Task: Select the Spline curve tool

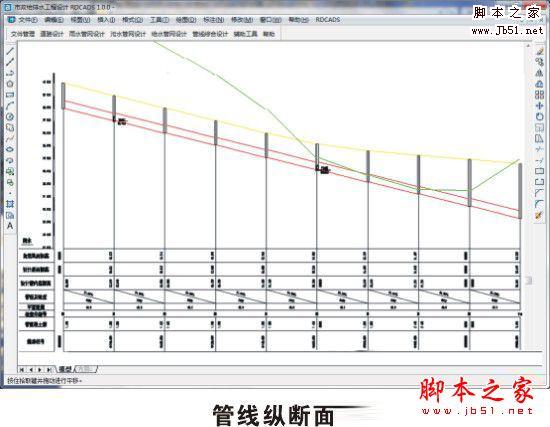Action: tap(10, 139)
